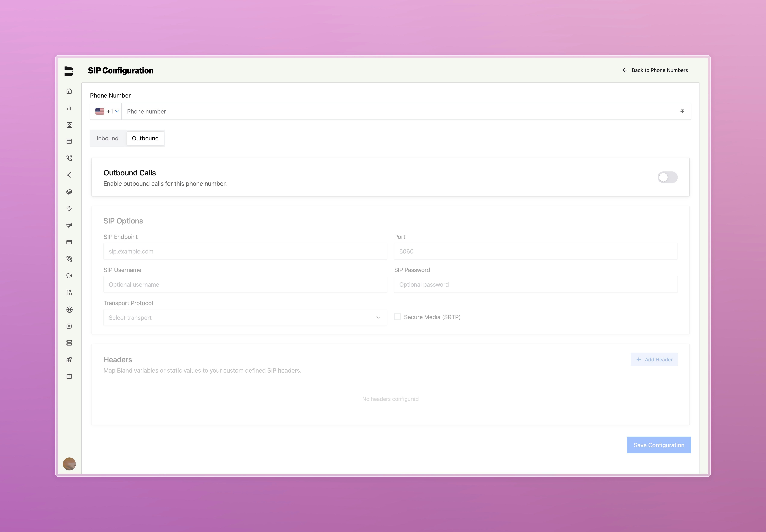Click the credit card billing icon
The height and width of the screenshot is (532, 766).
(x=69, y=242)
